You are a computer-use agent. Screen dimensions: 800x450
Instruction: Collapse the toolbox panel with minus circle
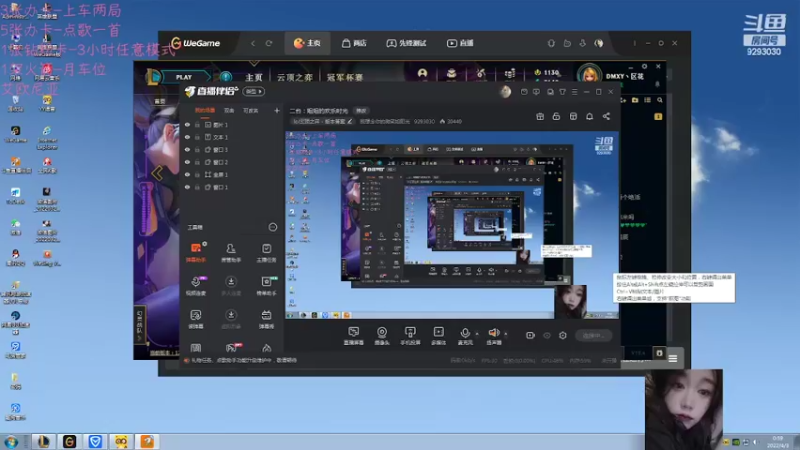pyautogui.click(x=273, y=227)
